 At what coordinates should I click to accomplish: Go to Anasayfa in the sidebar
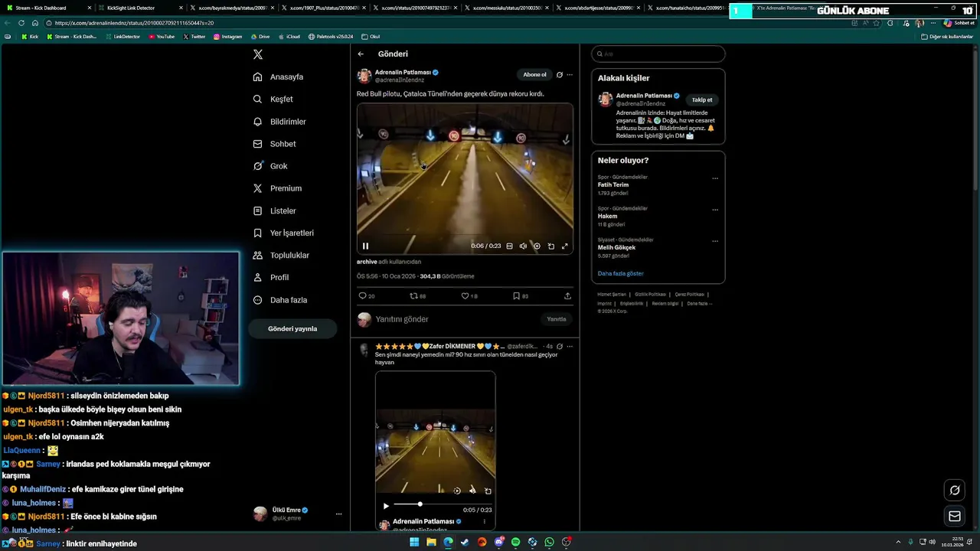[x=279, y=77]
